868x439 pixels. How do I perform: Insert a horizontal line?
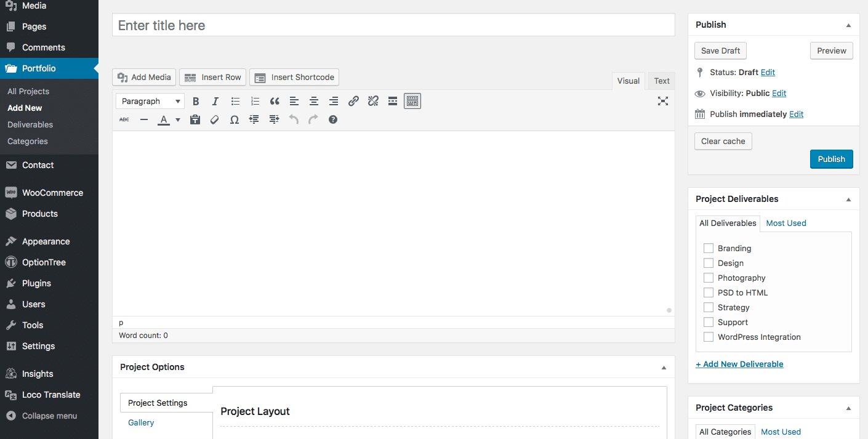[x=144, y=119]
